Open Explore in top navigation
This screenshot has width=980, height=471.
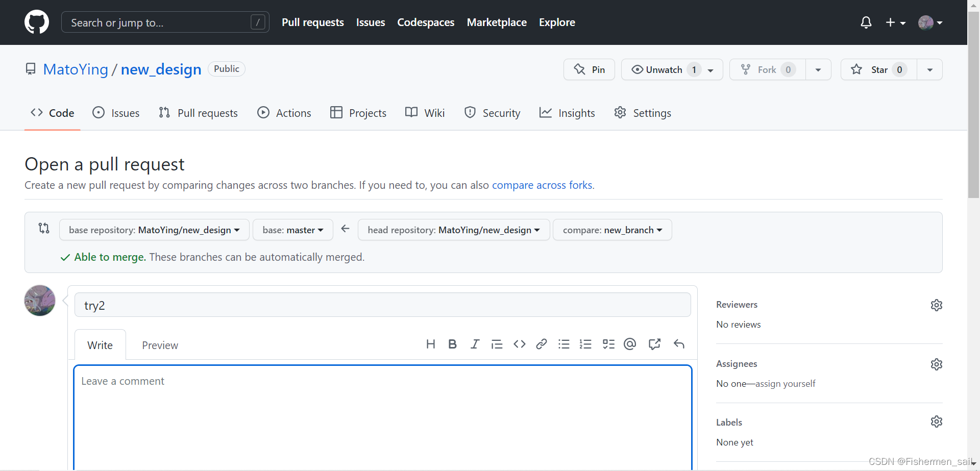pyautogui.click(x=557, y=22)
